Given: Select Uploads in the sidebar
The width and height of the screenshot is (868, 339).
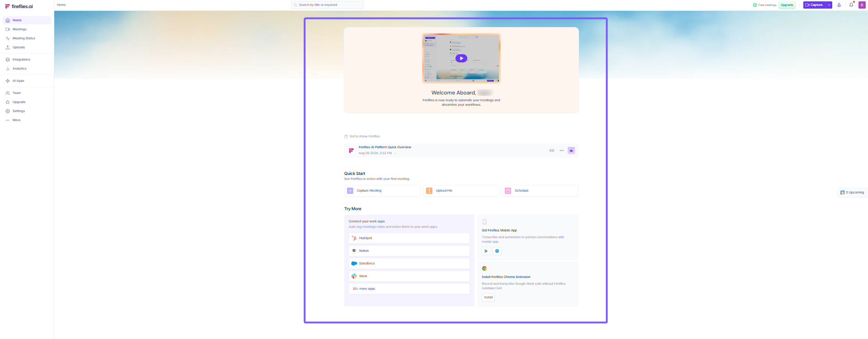Looking at the screenshot, I should tap(27, 47).
